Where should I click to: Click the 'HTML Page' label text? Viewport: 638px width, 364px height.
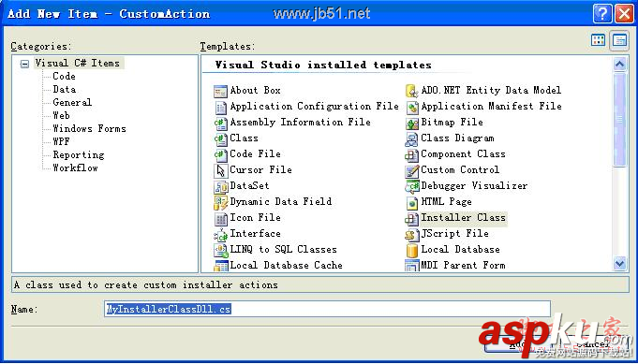pos(446,201)
